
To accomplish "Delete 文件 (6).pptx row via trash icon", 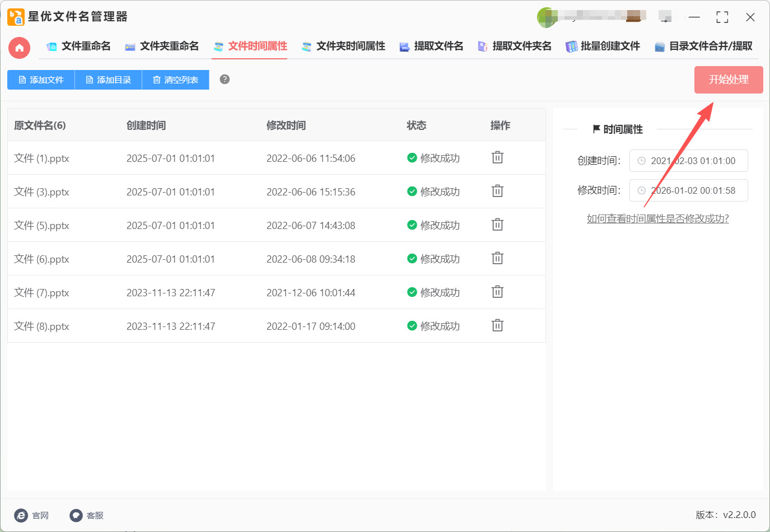I will click(497, 258).
